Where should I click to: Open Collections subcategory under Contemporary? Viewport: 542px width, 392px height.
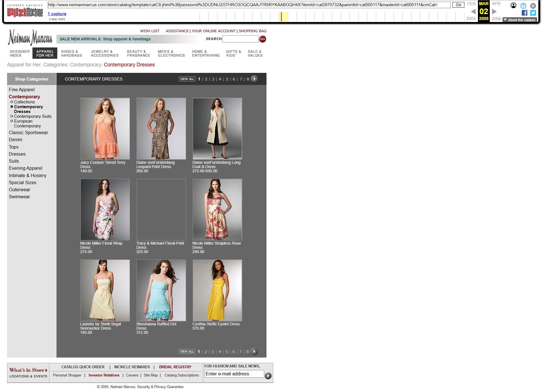(24, 102)
